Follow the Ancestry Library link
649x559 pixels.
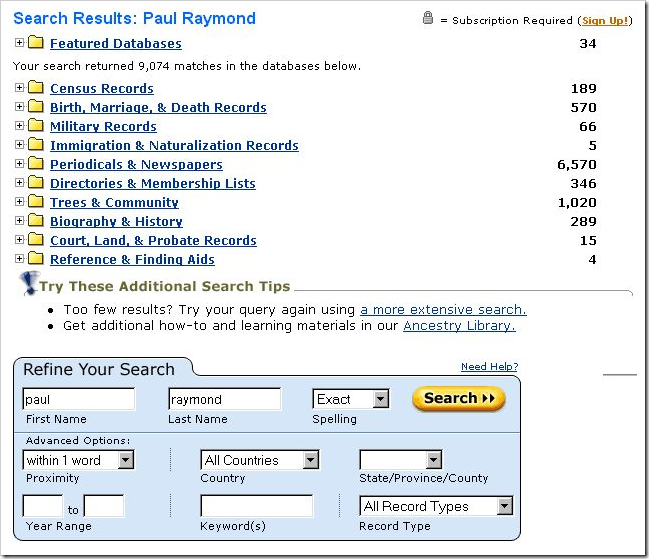tap(459, 326)
